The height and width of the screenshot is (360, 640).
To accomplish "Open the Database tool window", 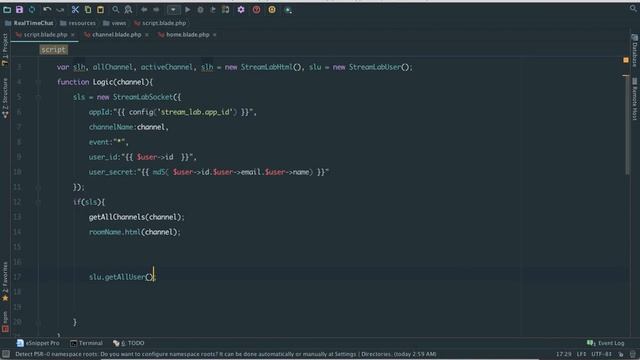I will (x=635, y=51).
